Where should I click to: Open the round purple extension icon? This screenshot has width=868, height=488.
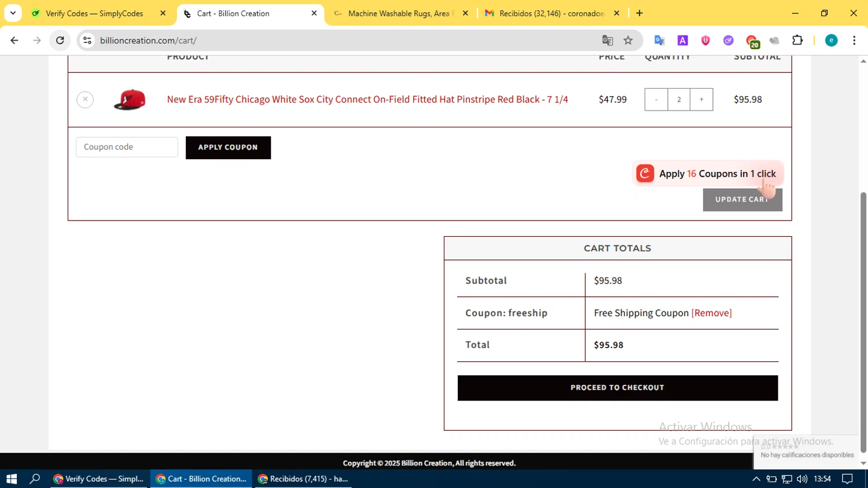pos(729,41)
